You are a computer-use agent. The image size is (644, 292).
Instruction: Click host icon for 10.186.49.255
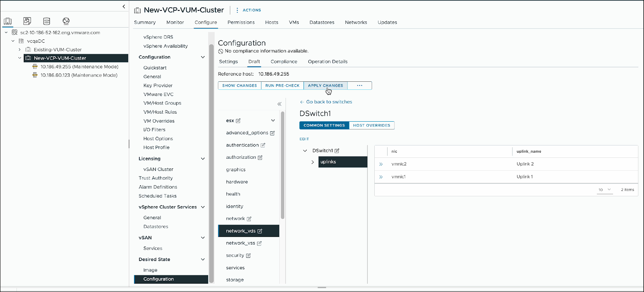[x=35, y=67]
